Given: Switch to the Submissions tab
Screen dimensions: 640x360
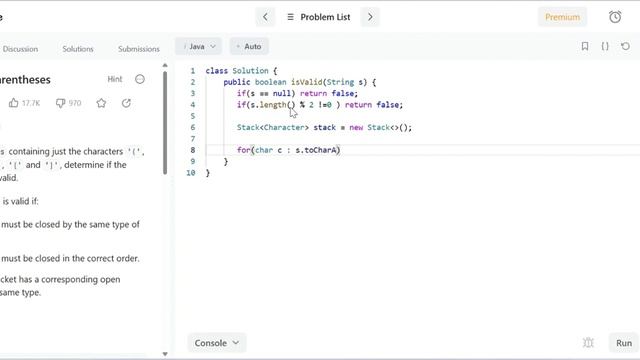Looking at the screenshot, I should tap(139, 49).
